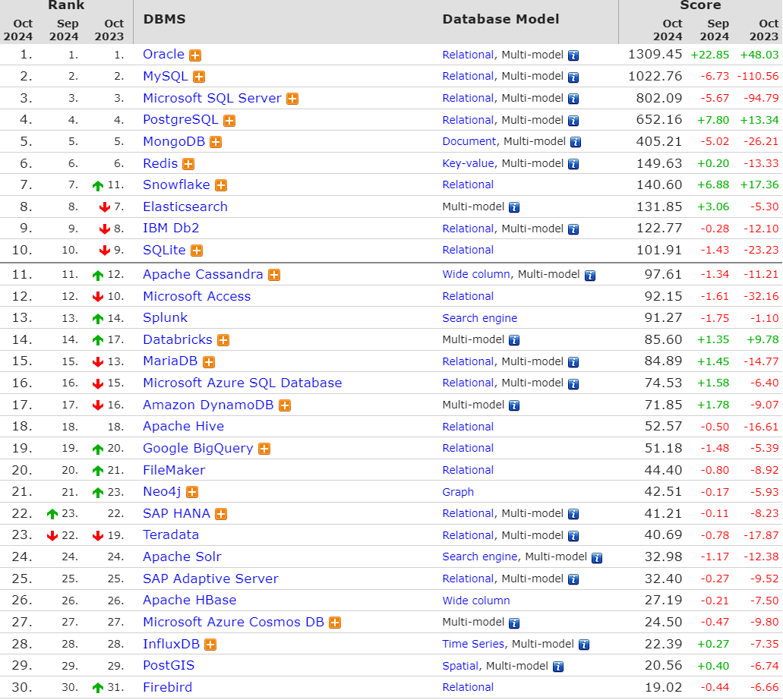Click the info icon in the Elasticsearch row
Viewport: 783px width, 700px height.
pyautogui.click(x=514, y=207)
